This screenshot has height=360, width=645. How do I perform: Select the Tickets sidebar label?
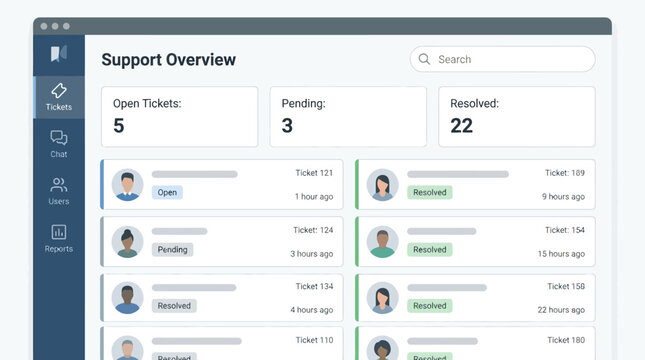tap(59, 107)
